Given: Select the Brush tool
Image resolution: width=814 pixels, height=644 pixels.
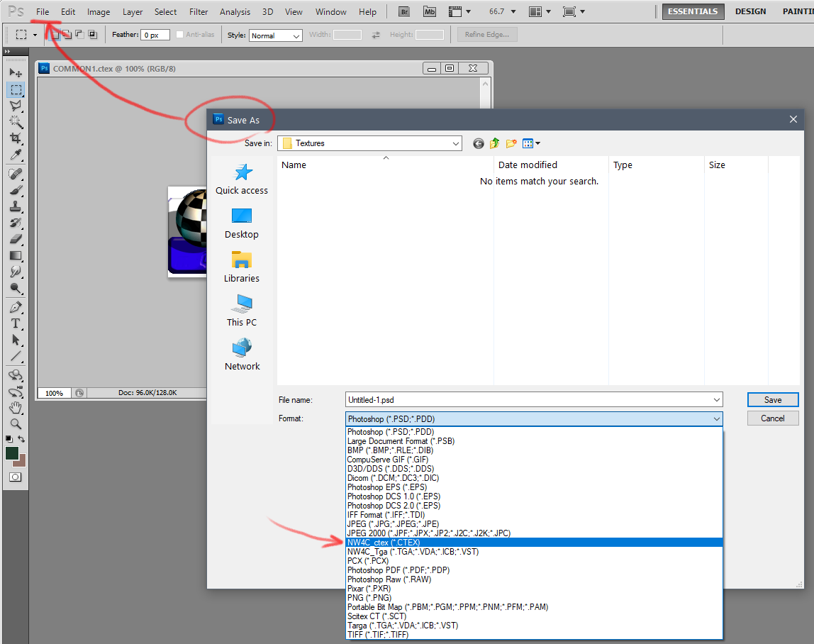Looking at the screenshot, I should [x=16, y=191].
